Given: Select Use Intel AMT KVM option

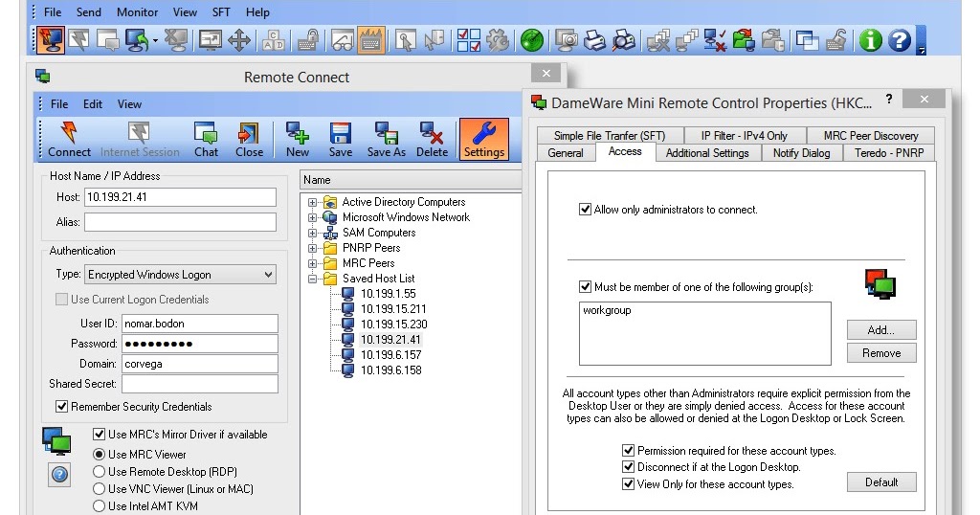Looking at the screenshot, I should click(99, 506).
